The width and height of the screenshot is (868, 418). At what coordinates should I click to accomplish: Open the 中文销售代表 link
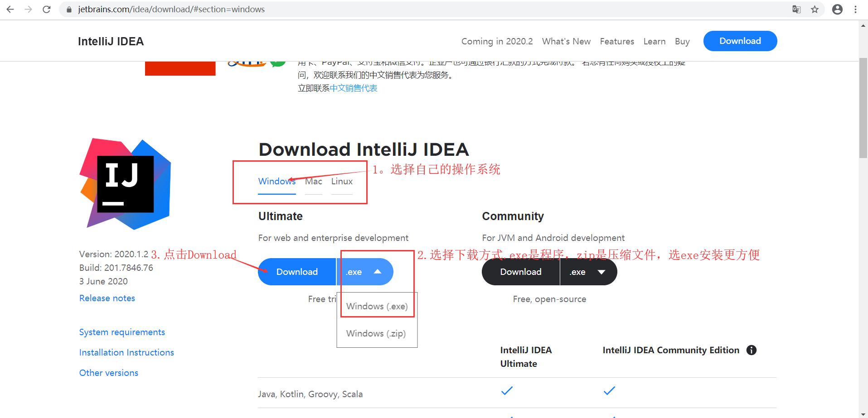(354, 88)
